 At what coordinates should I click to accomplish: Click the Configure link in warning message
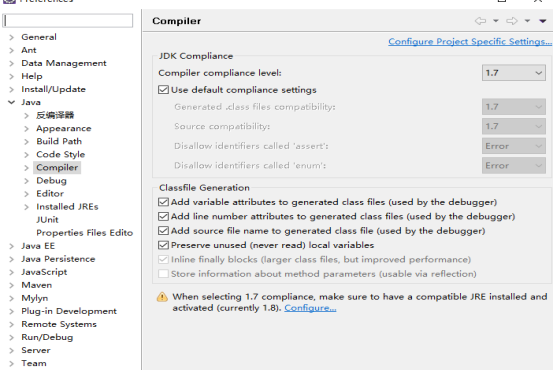[310, 308]
